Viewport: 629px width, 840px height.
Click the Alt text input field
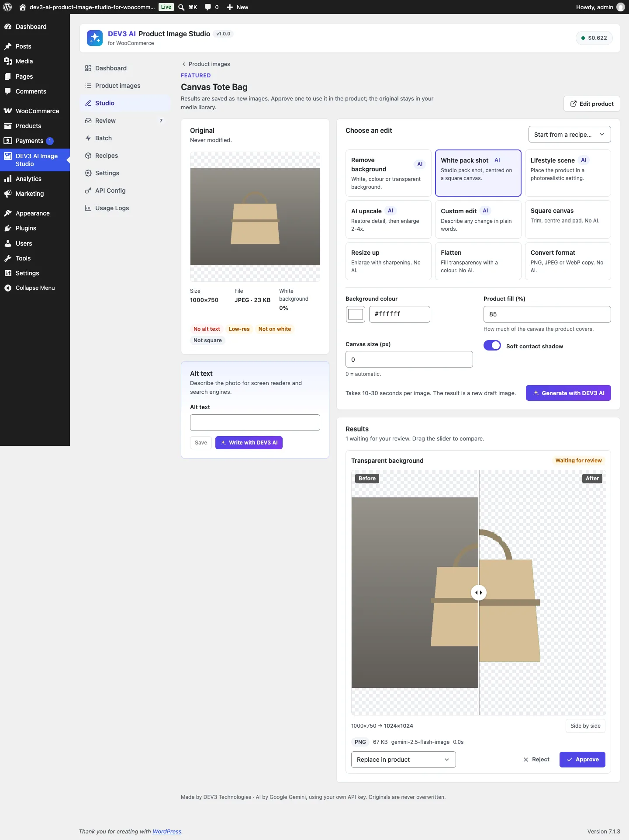(255, 423)
